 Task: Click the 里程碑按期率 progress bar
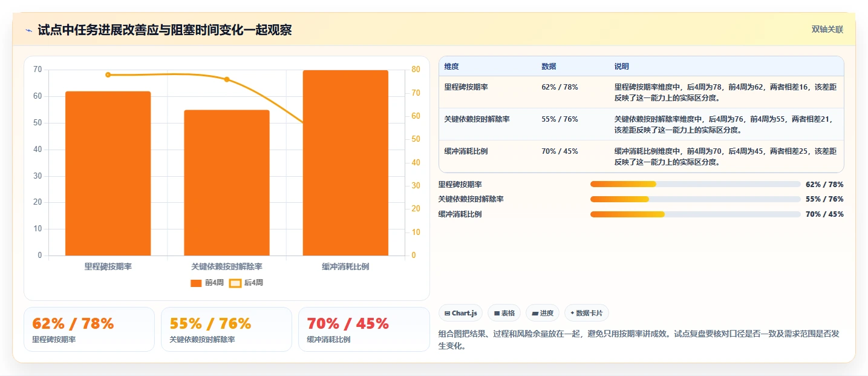pos(696,184)
